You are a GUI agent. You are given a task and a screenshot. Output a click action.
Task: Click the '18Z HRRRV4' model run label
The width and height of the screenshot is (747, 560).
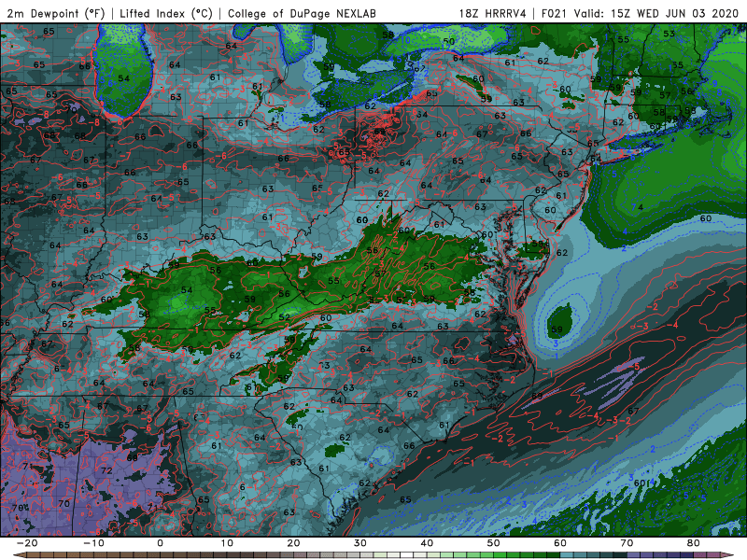pos(492,13)
